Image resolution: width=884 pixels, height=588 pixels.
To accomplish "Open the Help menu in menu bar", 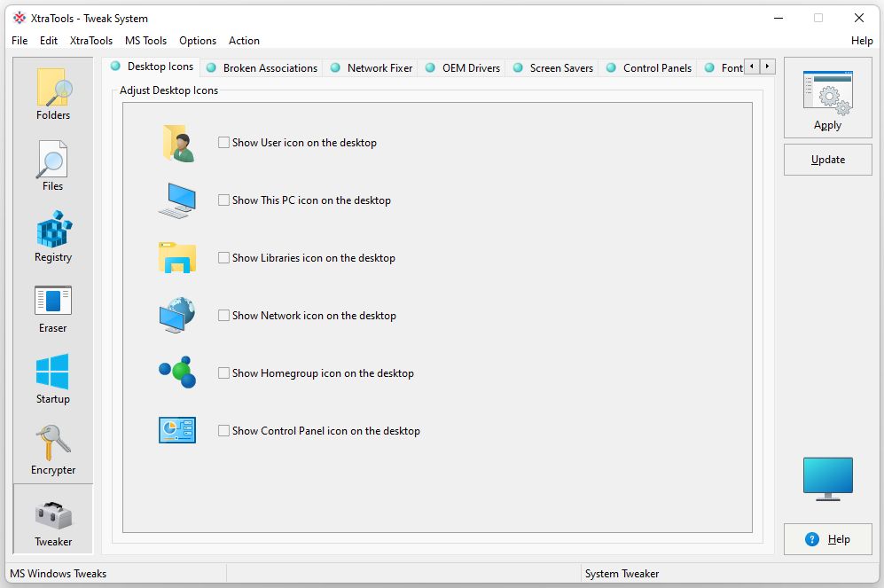I will [862, 41].
